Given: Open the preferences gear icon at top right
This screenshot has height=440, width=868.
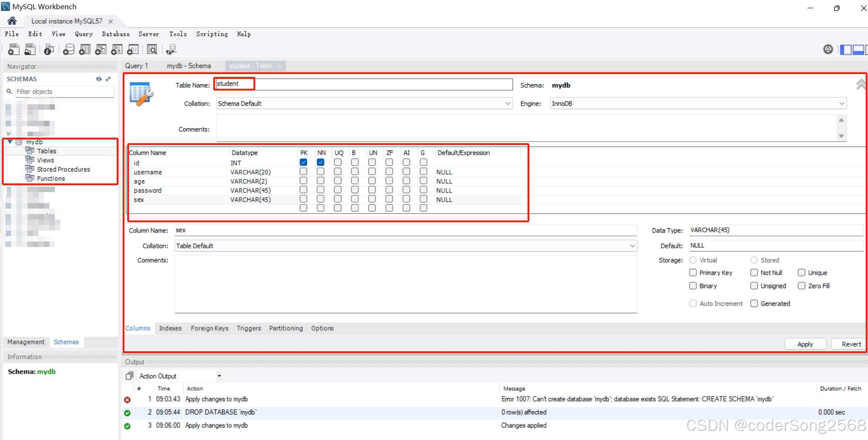Looking at the screenshot, I should [x=828, y=49].
